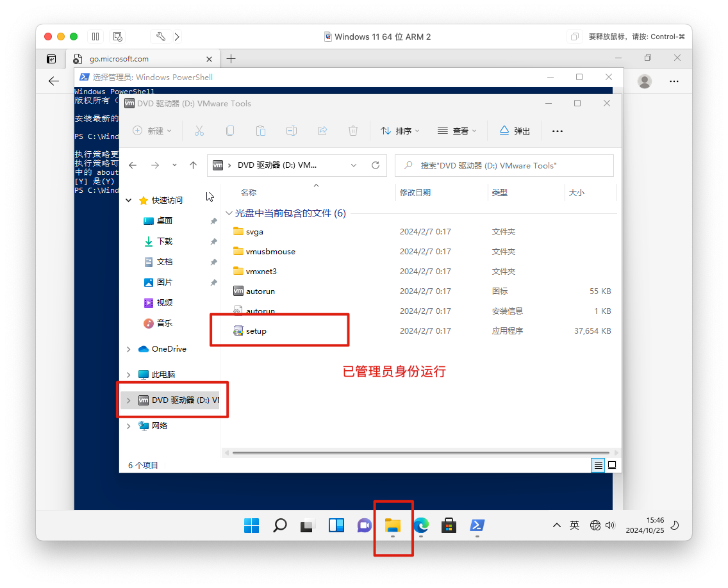The width and height of the screenshot is (728, 588).
Task: Open taskbar Search magnifier
Action: pyautogui.click(x=280, y=526)
